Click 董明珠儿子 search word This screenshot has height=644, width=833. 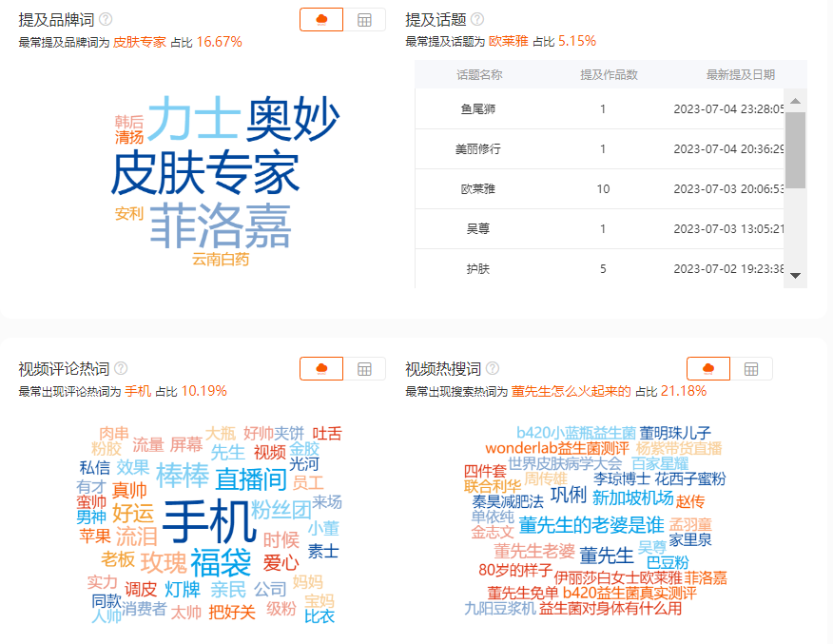675,433
